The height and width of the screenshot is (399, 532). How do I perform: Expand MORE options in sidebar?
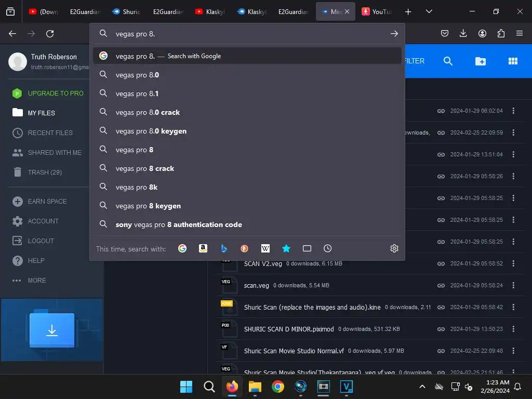coord(37,280)
